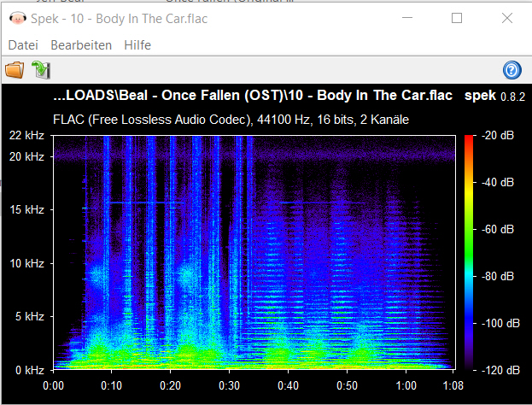This screenshot has height=405, width=532.
Task: Click the -80 dB scale label
Action: pyautogui.click(x=498, y=276)
